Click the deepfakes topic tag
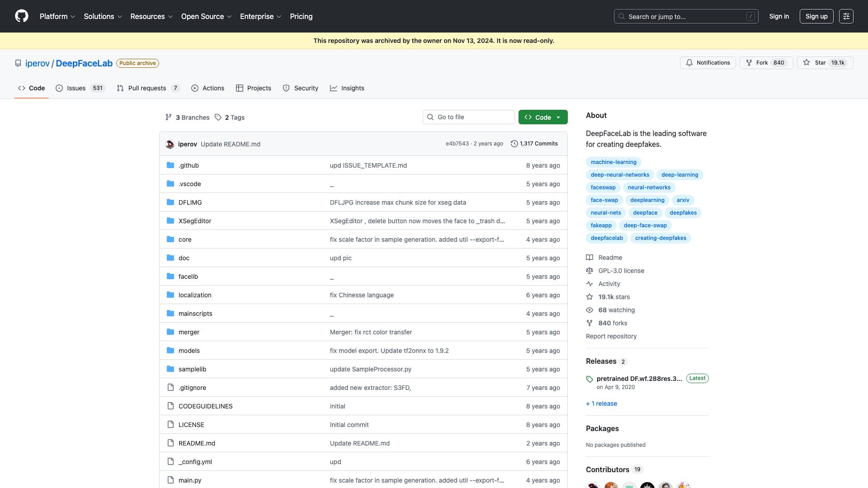The image size is (868, 488). click(683, 213)
